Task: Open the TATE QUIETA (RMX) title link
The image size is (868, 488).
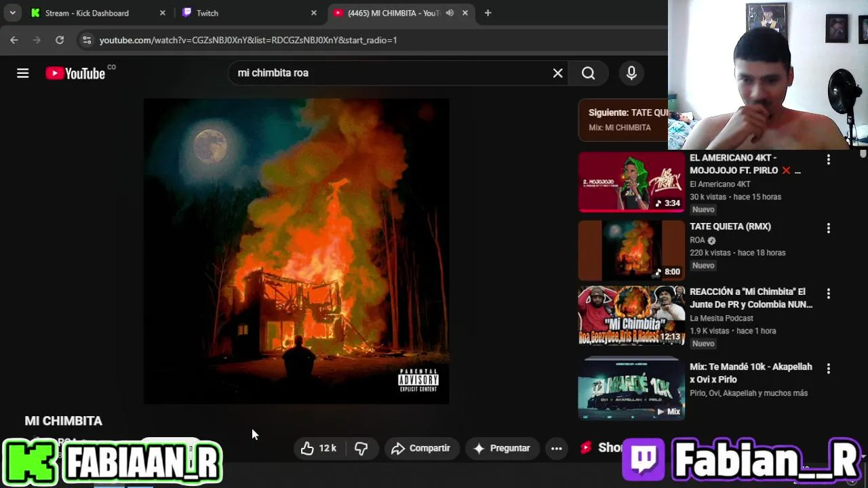Action: pos(730,226)
